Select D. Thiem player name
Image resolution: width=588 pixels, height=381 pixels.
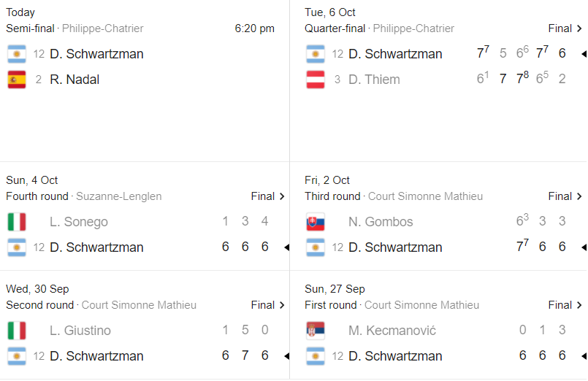[x=374, y=80]
